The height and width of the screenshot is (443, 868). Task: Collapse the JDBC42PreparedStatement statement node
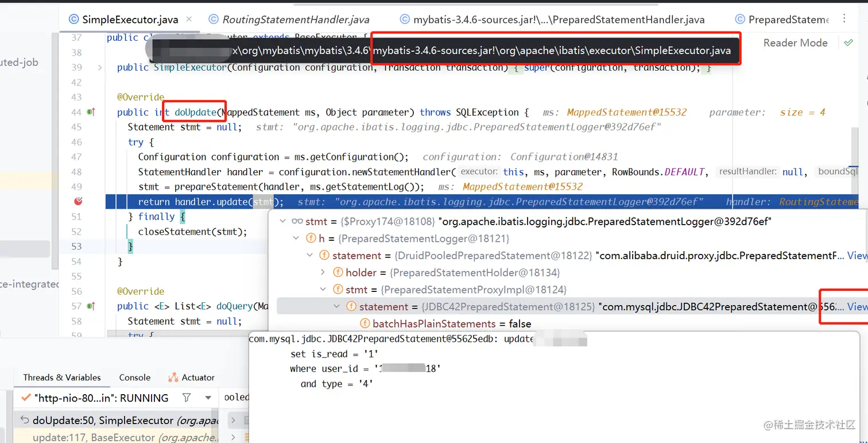pos(337,306)
